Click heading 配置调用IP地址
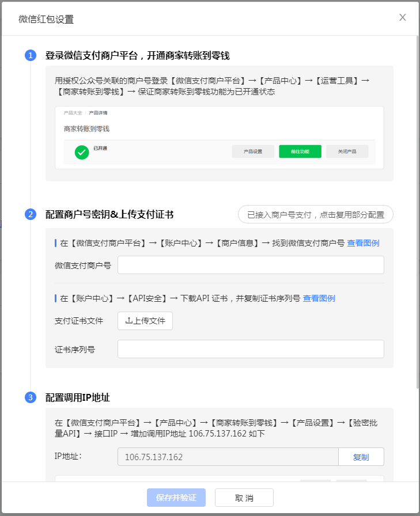420x516 pixels. tap(77, 397)
